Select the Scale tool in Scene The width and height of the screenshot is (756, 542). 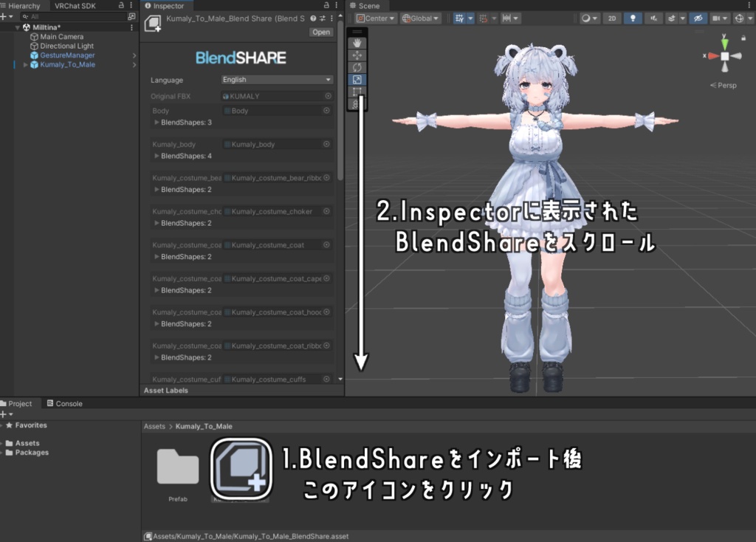pos(357,80)
